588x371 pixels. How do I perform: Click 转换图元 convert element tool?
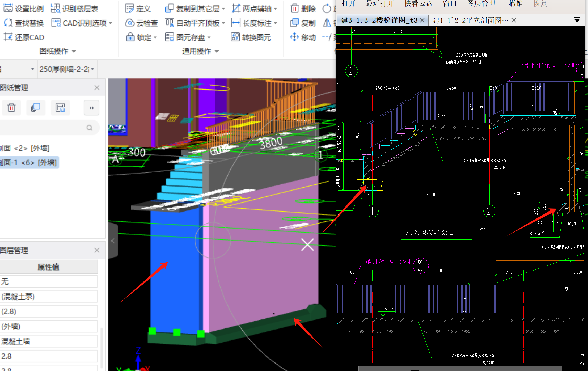(251, 37)
